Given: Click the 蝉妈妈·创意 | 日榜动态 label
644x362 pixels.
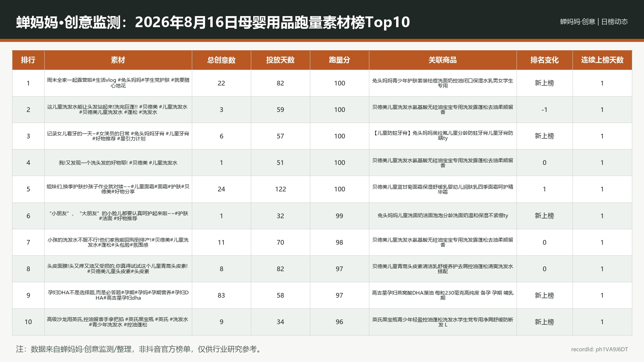Looking at the screenshot, I should tap(594, 21).
